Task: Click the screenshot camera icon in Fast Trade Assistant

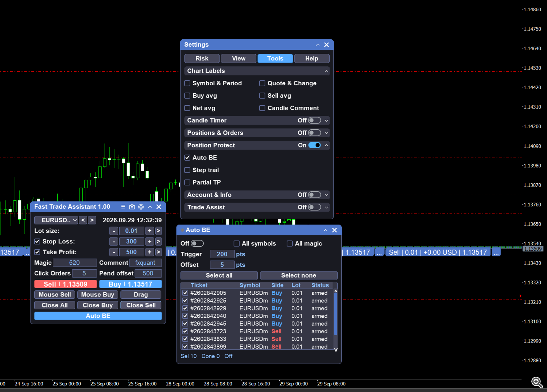Action: click(132, 207)
